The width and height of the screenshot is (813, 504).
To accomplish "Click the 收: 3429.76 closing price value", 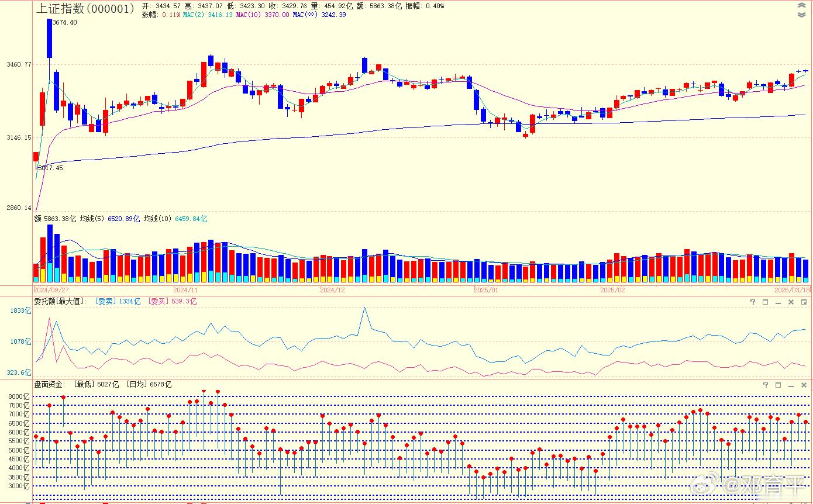I will point(288,6).
